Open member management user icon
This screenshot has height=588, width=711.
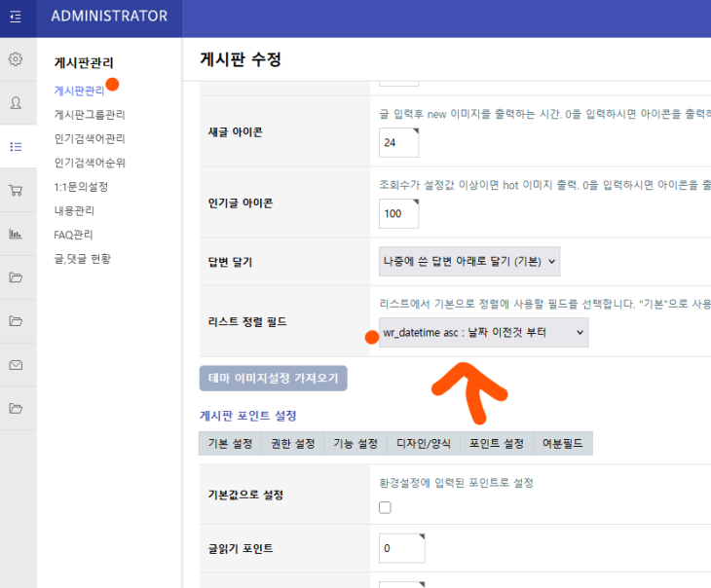(16, 102)
